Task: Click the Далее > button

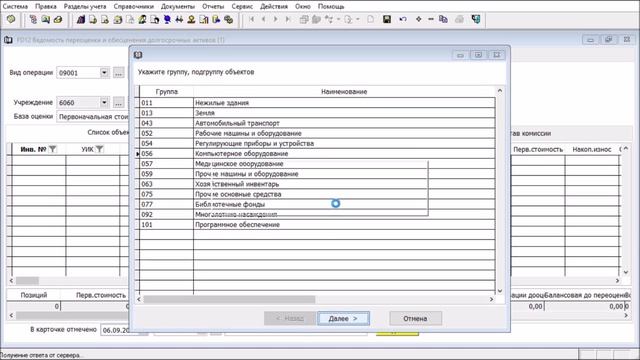Action: [x=343, y=318]
